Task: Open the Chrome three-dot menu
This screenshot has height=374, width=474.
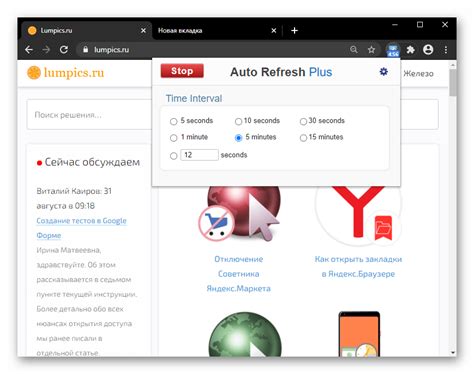Action: coord(446,50)
